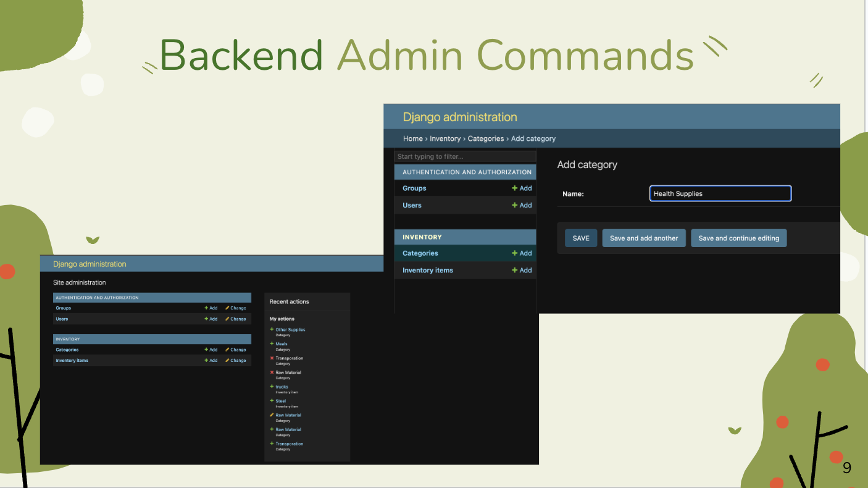Click pencil Change in Inventory items row, Site administration
Screen dimensions: 868x488
236,361
